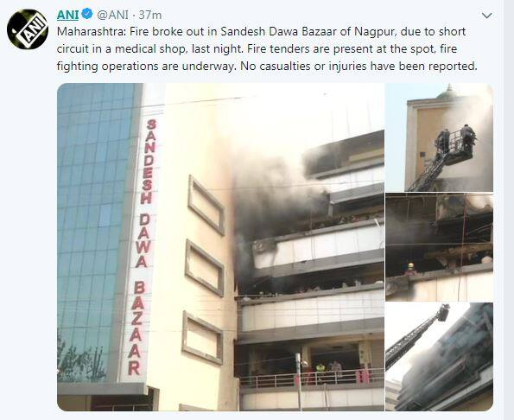Open the ANI display name link
Screen dimensions: 514x420
(67, 15)
